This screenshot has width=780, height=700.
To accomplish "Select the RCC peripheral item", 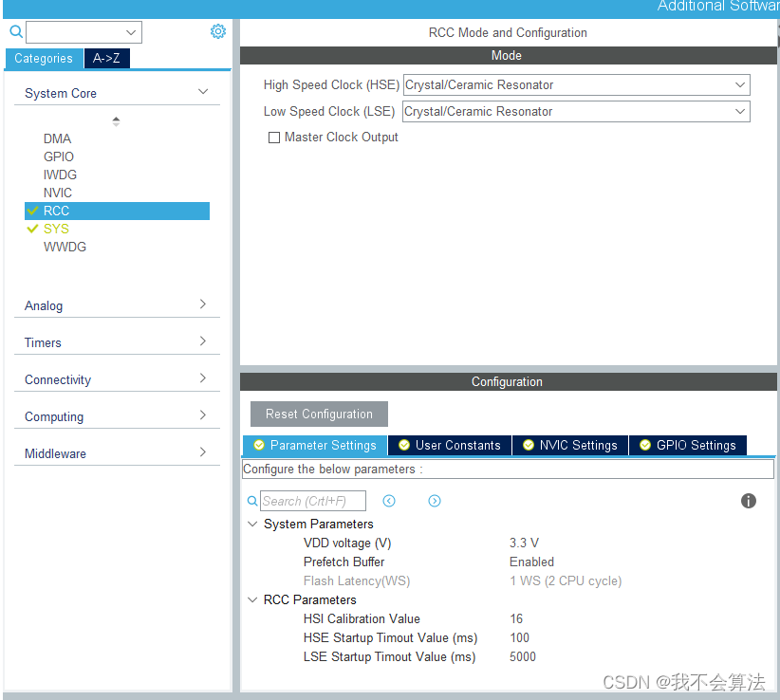I will pyautogui.click(x=117, y=211).
